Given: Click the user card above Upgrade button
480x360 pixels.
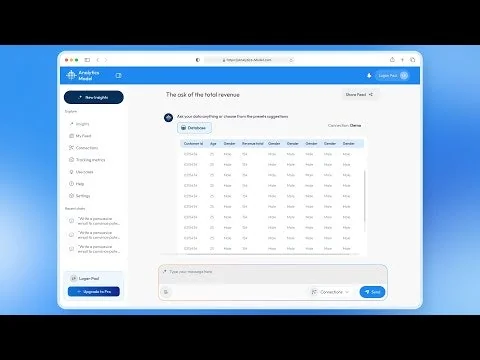Looking at the screenshot, I should coord(94,278).
